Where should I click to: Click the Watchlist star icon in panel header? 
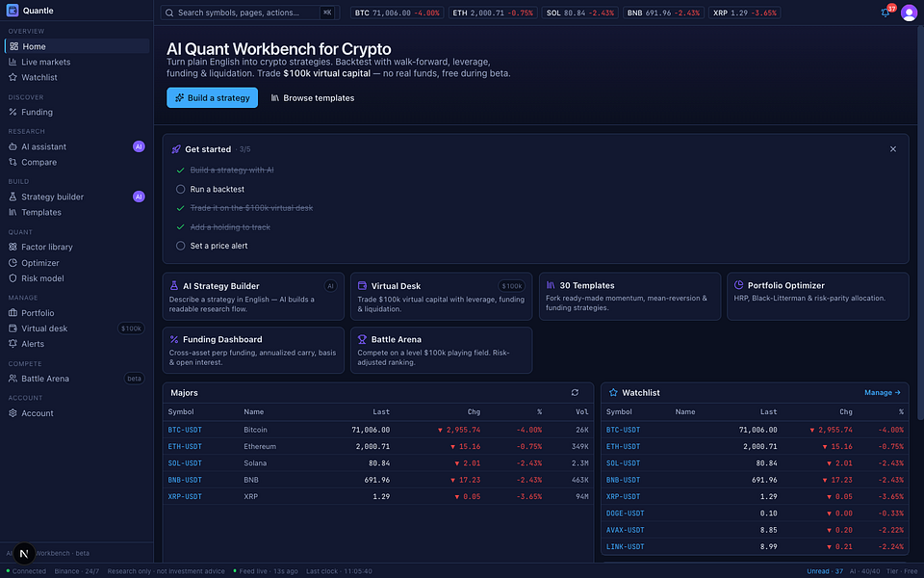tap(613, 393)
